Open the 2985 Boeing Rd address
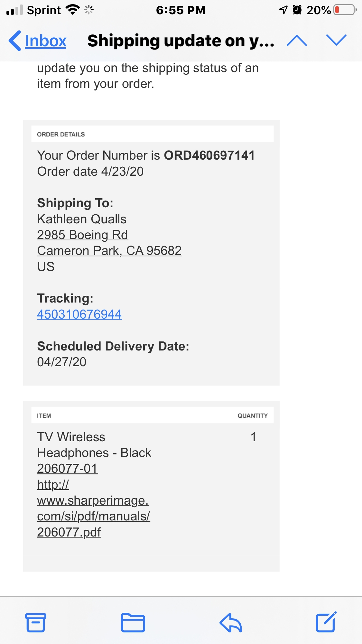362x644 pixels. pyautogui.click(x=82, y=235)
